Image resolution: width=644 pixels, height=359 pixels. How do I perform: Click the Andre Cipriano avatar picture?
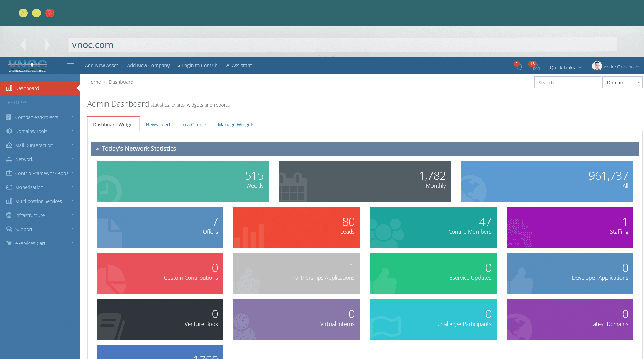[x=597, y=66]
